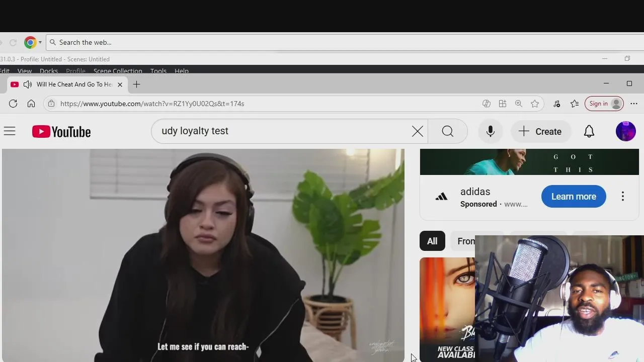Click the playing YouTube video
This screenshot has width=644, height=362.
pyautogui.click(x=203, y=255)
